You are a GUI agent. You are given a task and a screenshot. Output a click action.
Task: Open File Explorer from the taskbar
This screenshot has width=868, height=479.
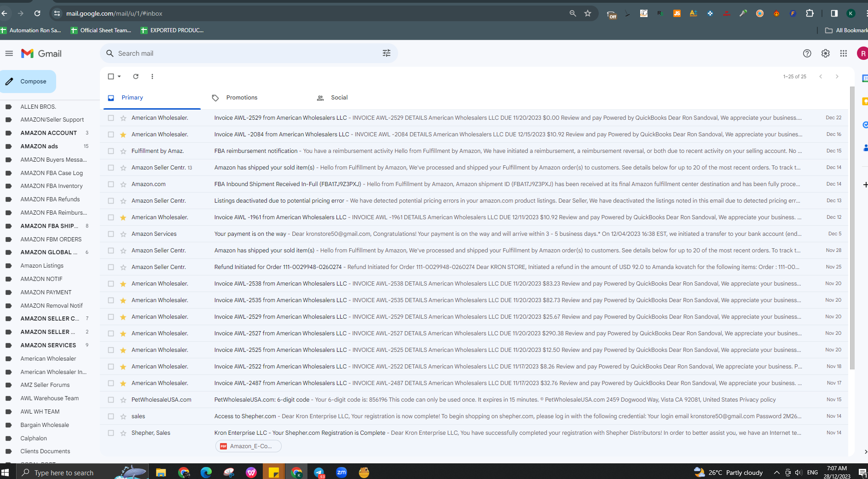tap(161, 473)
